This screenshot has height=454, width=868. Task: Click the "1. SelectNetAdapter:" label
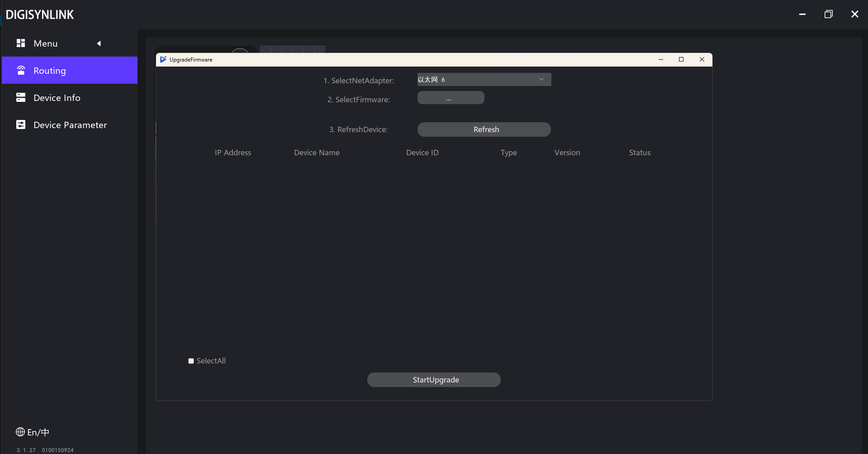click(x=359, y=81)
